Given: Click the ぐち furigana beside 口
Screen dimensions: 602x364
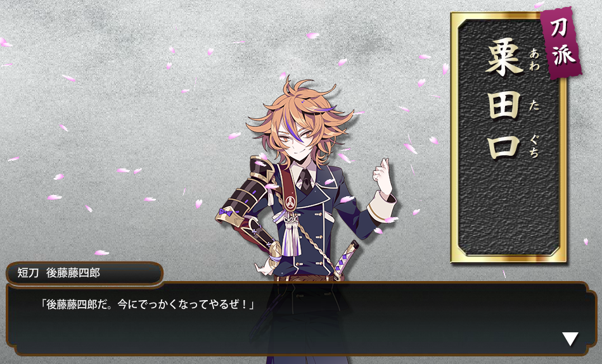Looking at the screenshot, I should pos(534,146).
